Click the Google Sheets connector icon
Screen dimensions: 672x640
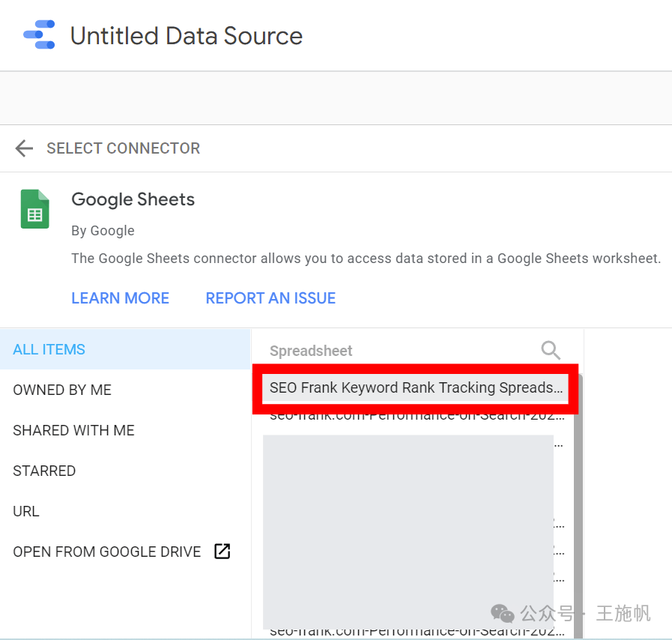[x=34, y=209]
